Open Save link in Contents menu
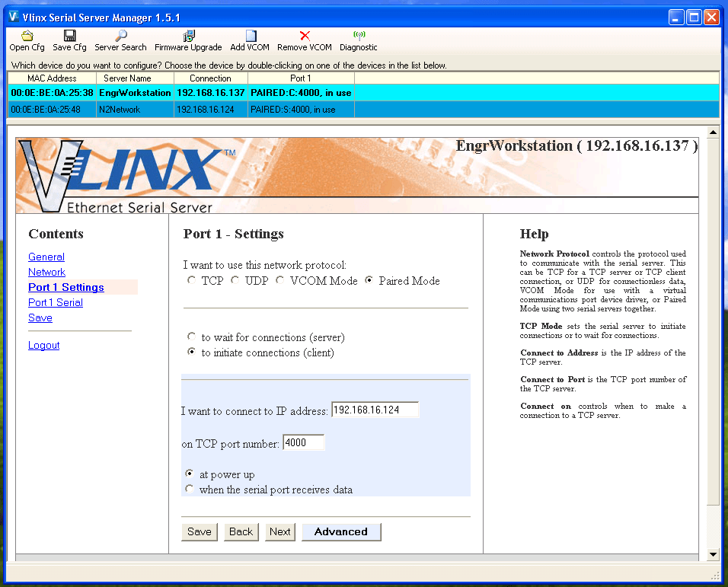 40,317
